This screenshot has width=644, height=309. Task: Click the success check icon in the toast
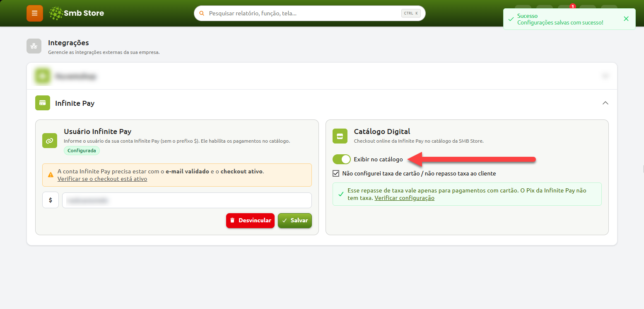point(511,19)
